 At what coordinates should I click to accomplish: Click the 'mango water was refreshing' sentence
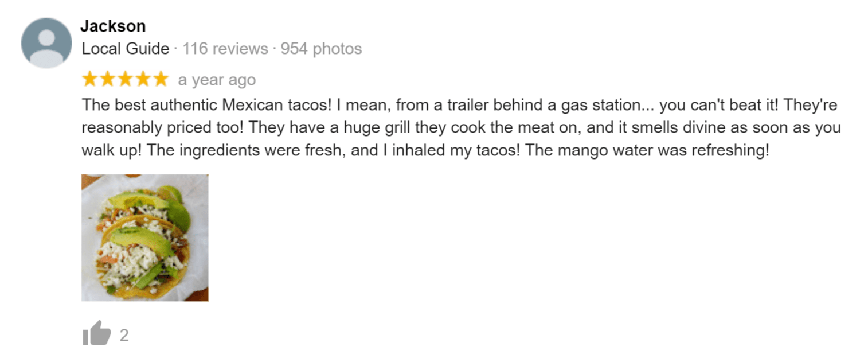(647, 150)
